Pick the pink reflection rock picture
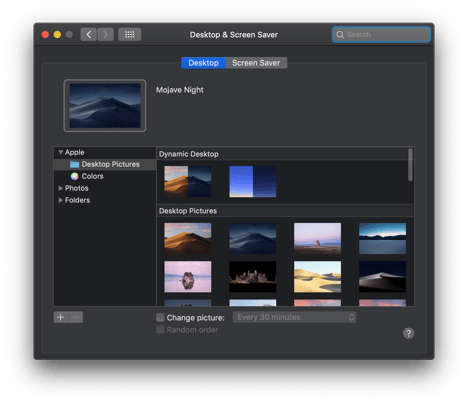The height and width of the screenshot is (404, 468). coord(188,277)
